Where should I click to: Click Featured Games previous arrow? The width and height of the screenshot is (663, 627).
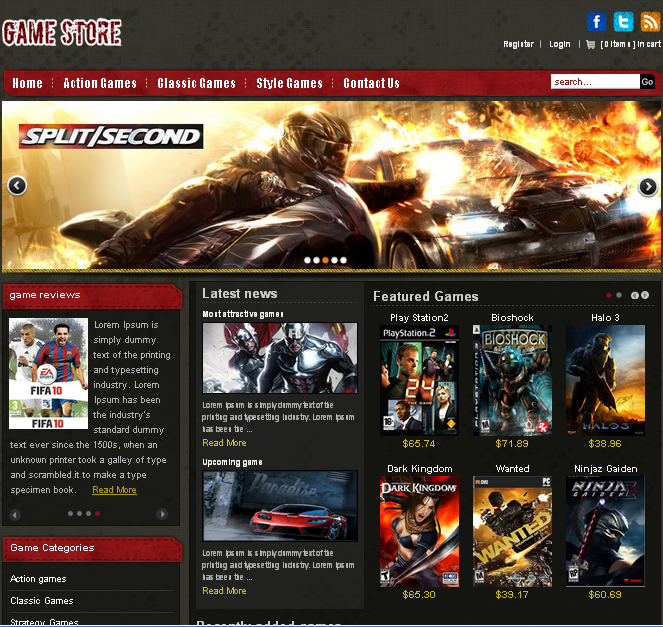[635, 295]
